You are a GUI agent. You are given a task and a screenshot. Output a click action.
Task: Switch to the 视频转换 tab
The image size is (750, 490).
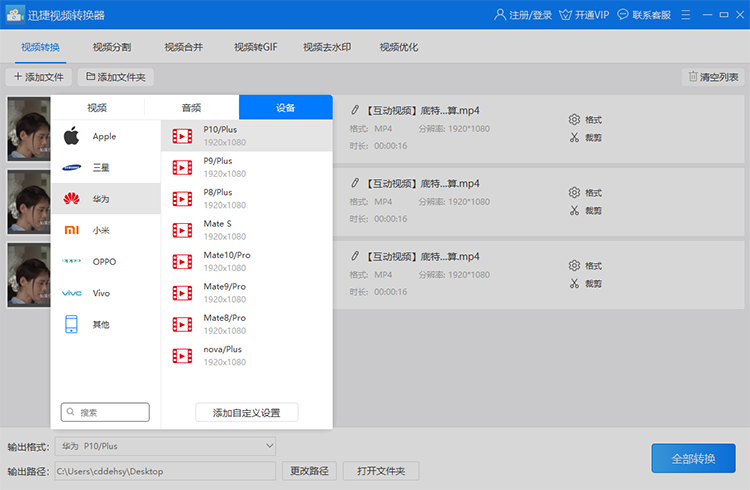41,47
